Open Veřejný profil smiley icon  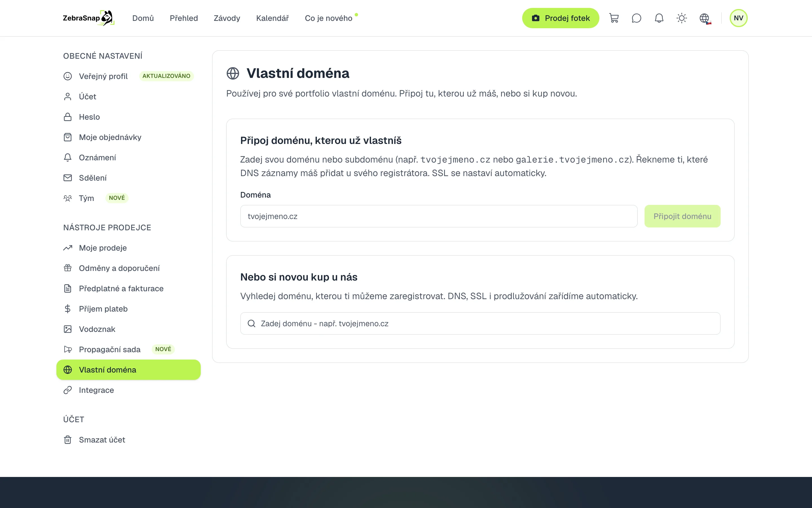[68, 76]
